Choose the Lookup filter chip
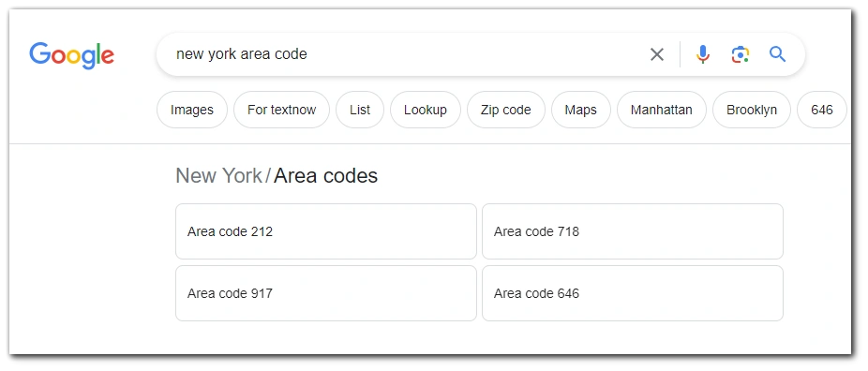868x371 pixels. pyautogui.click(x=426, y=110)
